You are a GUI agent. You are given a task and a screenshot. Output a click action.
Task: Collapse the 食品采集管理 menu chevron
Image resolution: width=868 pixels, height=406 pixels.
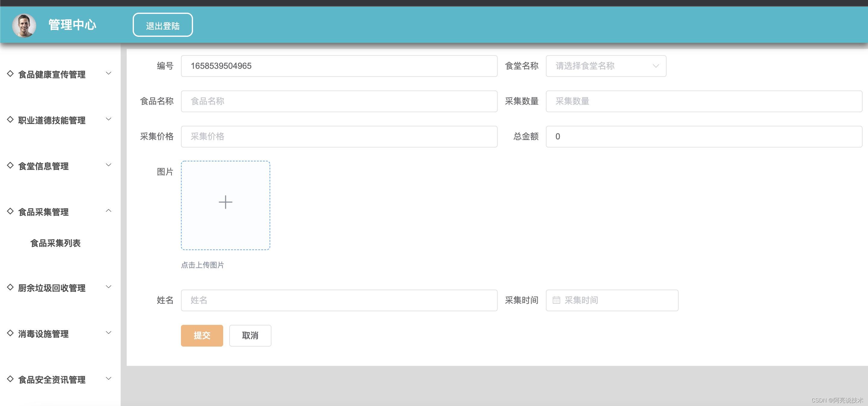tap(109, 211)
